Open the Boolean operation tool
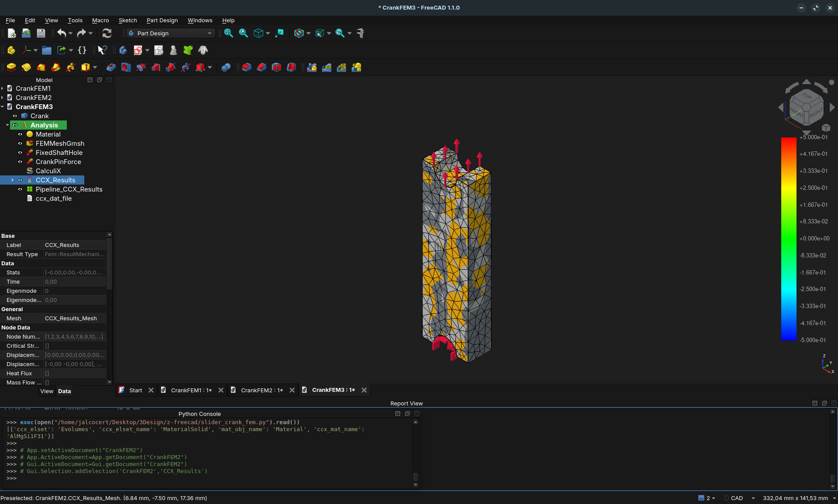Viewport: 838px width, 504px height. pos(226,67)
